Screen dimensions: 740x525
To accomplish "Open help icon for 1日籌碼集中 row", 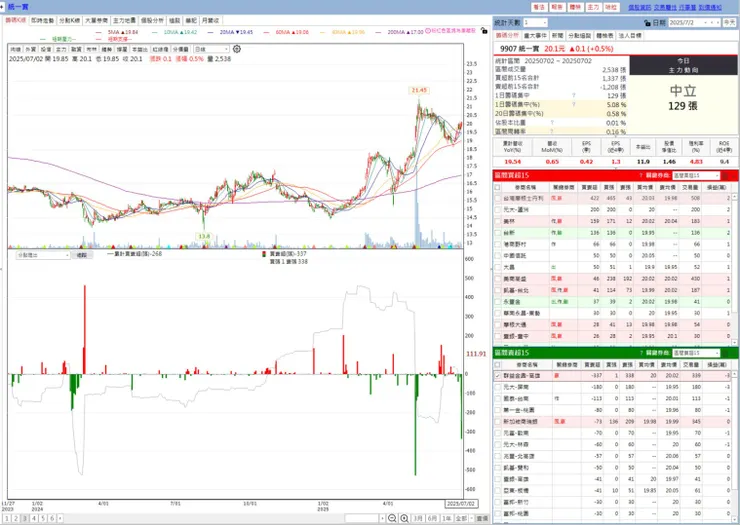I will 574,95.
